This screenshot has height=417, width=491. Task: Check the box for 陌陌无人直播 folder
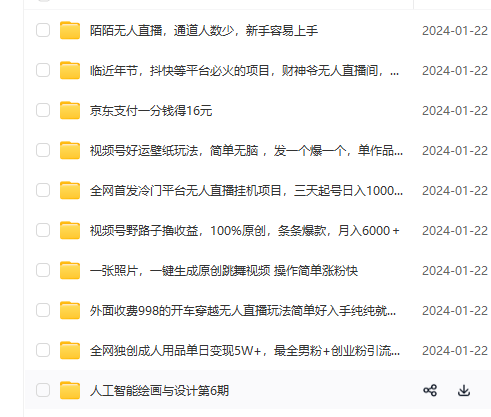tap(43, 30)
